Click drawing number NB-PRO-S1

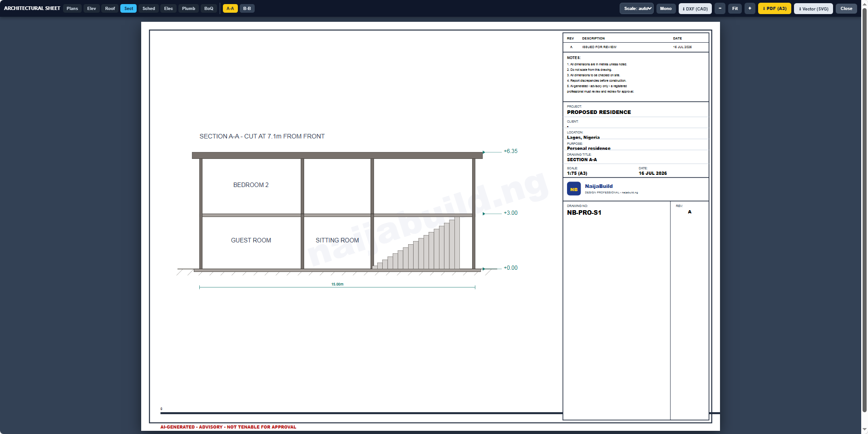click(584, 212)
